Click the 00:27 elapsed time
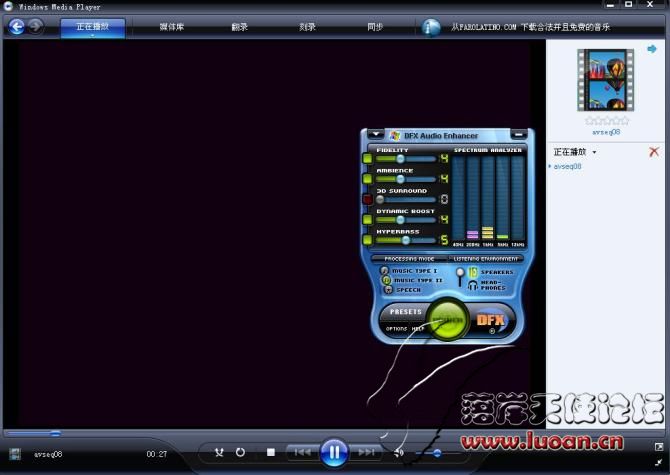Viewport: 670px width, 475px height. tap(156, 454)
